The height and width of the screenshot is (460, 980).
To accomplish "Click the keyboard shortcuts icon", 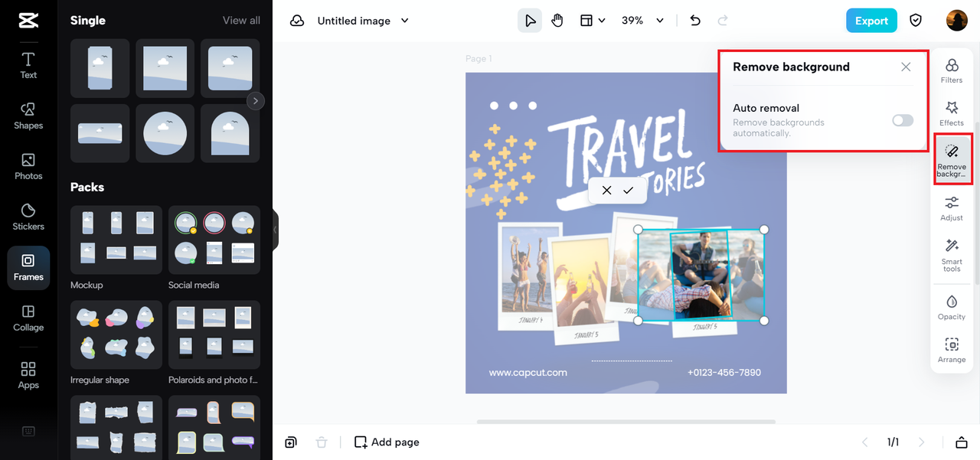I will 28,431.
